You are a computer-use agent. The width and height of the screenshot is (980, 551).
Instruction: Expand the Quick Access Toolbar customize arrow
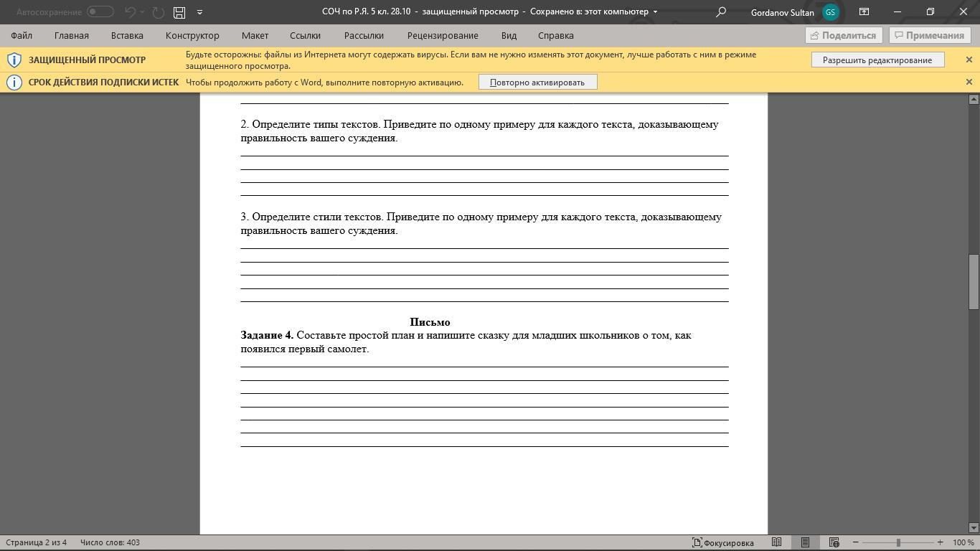pyautogui.click(x=199, y=12)
